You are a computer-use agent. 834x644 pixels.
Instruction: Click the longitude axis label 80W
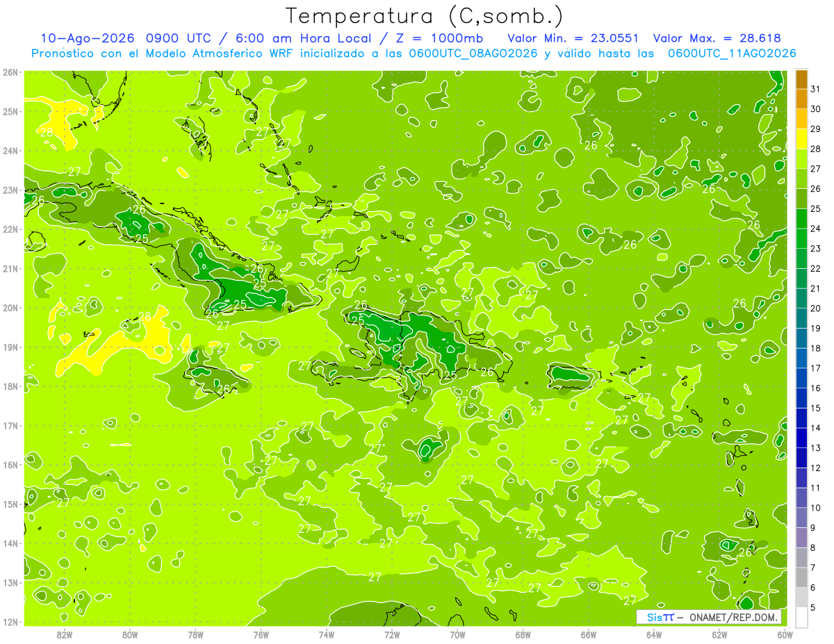[130, 634]
